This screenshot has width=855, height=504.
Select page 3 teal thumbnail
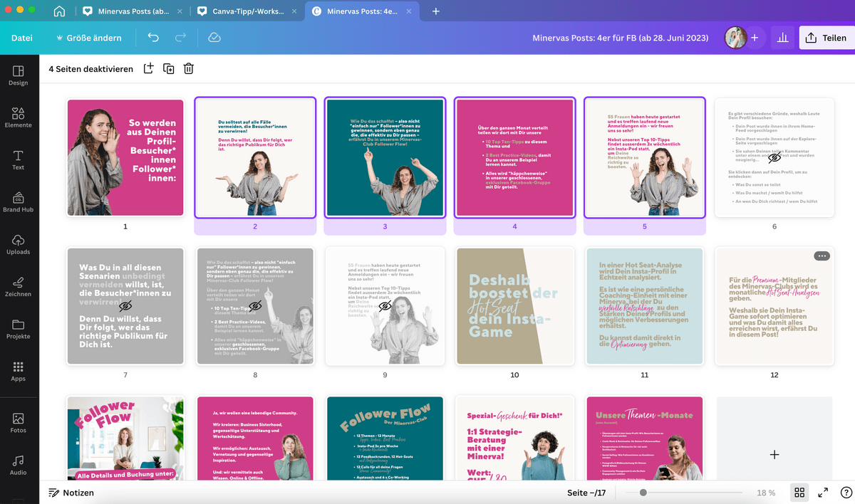click(385, 157)
